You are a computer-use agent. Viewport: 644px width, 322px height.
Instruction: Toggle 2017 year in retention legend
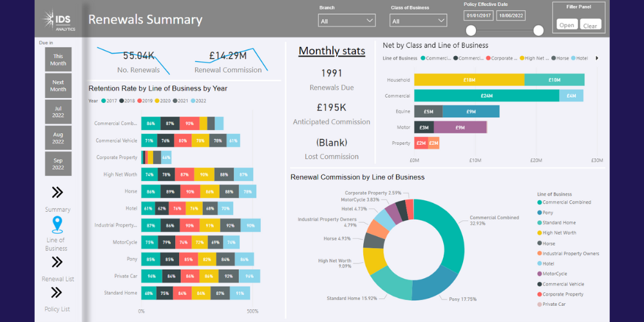coord(103,100)
